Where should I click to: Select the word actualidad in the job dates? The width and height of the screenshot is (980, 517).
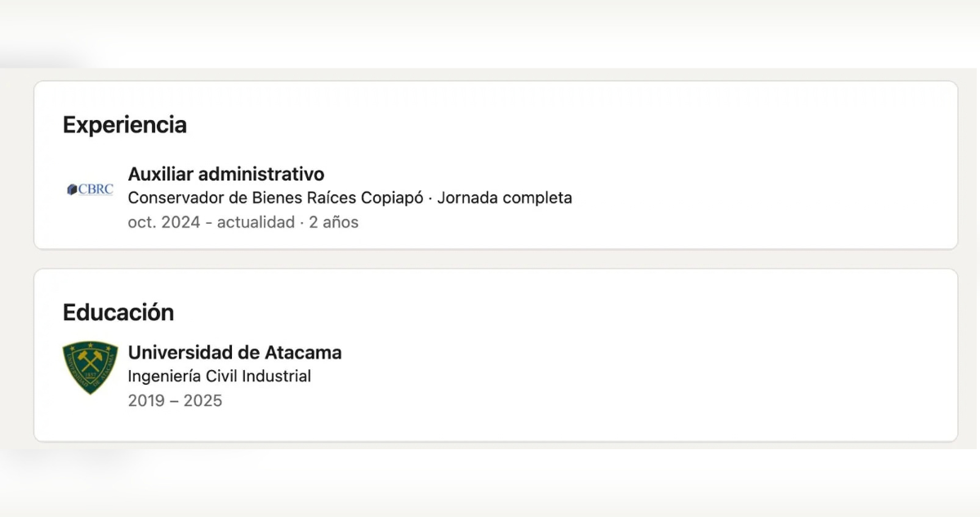click(x=256, y=222)
